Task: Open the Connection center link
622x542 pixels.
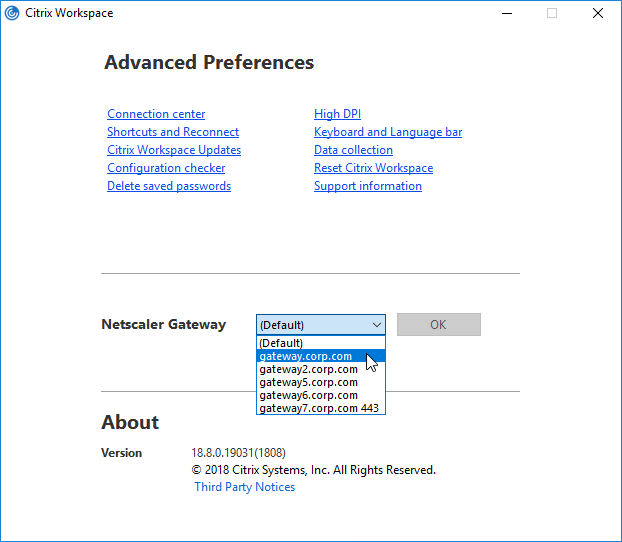Action: click(x=156, y=114)
